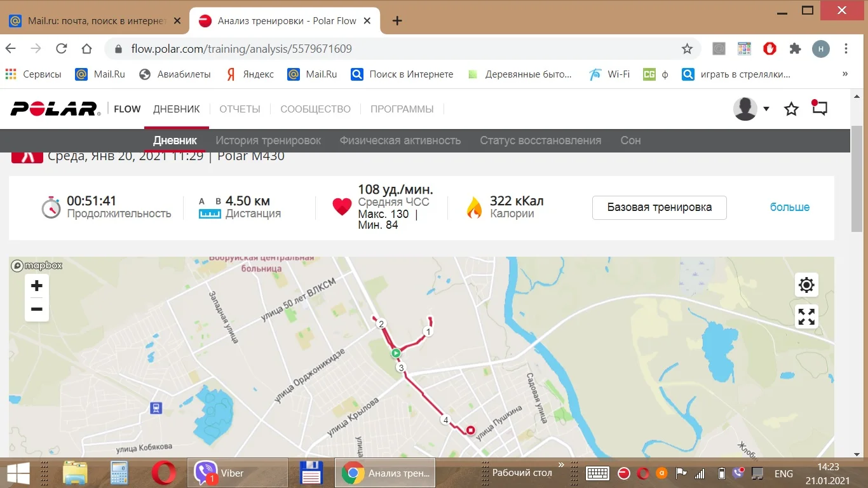Launch Opera from the taskbar

point(164,473)
